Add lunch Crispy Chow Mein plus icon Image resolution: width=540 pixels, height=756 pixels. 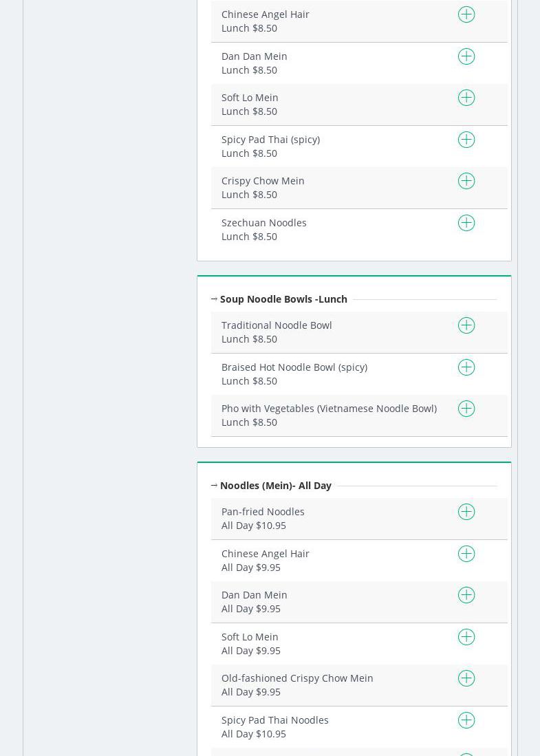click(x=466, y=182)
